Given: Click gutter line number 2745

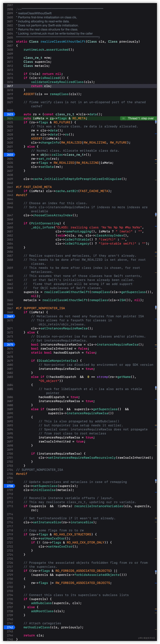Looking at the screenshot, I should tap(10, 639).
